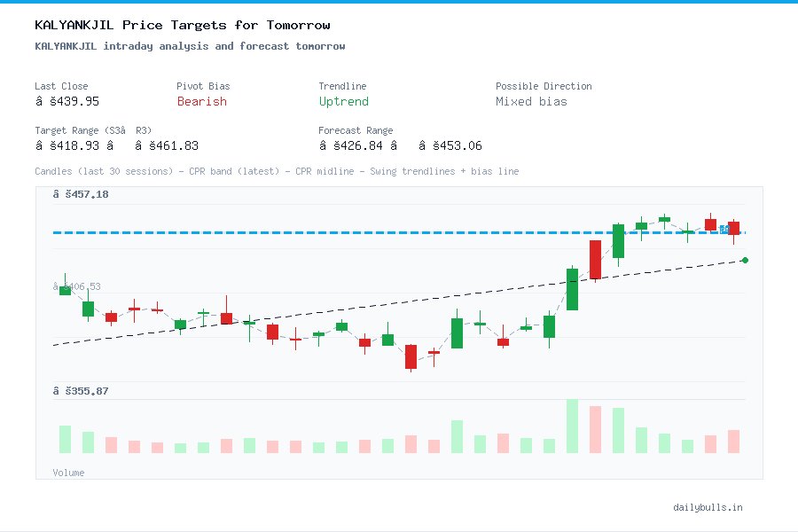The image size is (798, 532).
Task: Click the KALYANKJIL Price Targets title
Action: (182, 25)
